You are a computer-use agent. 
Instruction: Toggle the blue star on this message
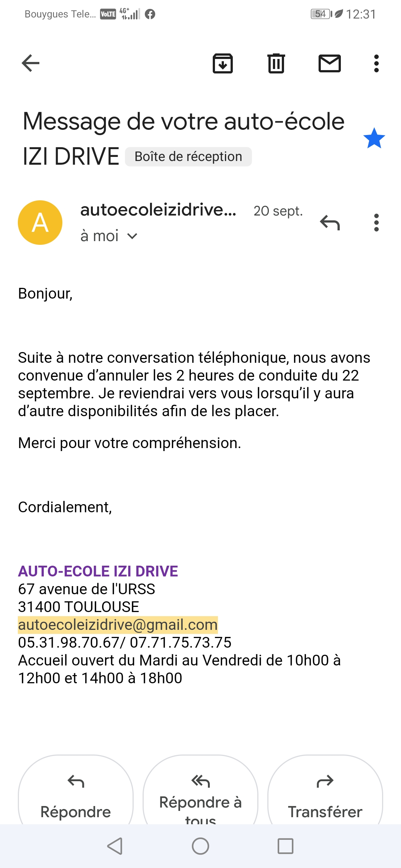[374, 138]
